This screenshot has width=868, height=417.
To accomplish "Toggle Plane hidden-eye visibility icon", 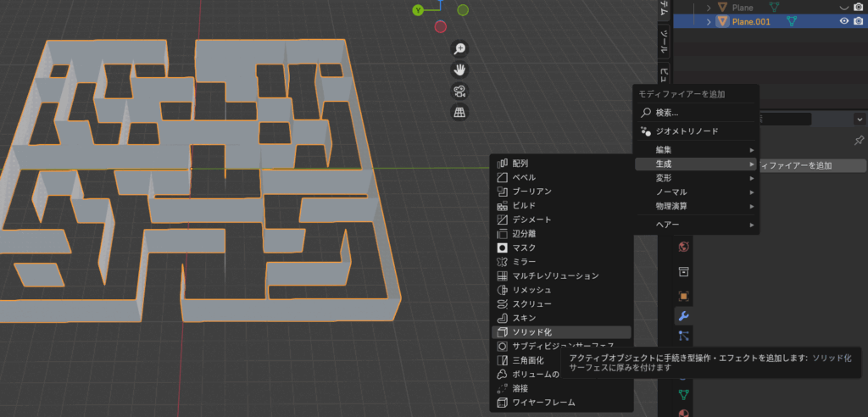I will pyautogui.click(x=844, y=7).
